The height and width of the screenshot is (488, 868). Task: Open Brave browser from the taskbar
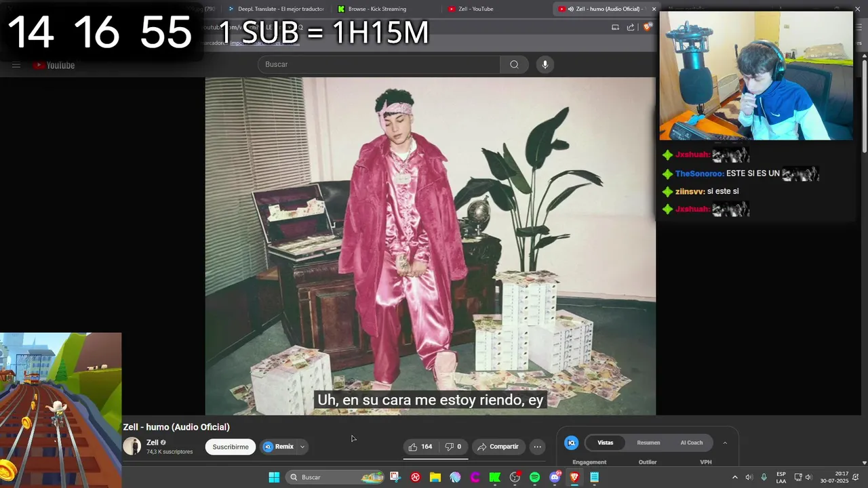[x=574, y=477]
